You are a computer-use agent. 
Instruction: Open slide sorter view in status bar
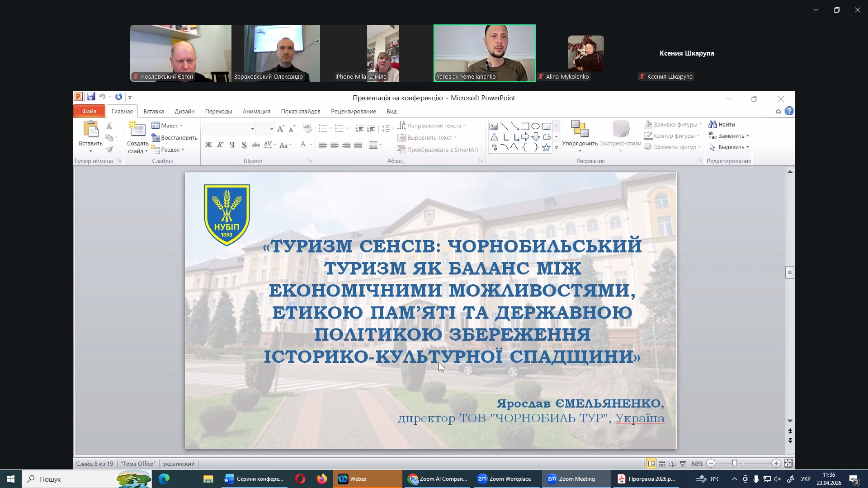click(x=662, y=464)
